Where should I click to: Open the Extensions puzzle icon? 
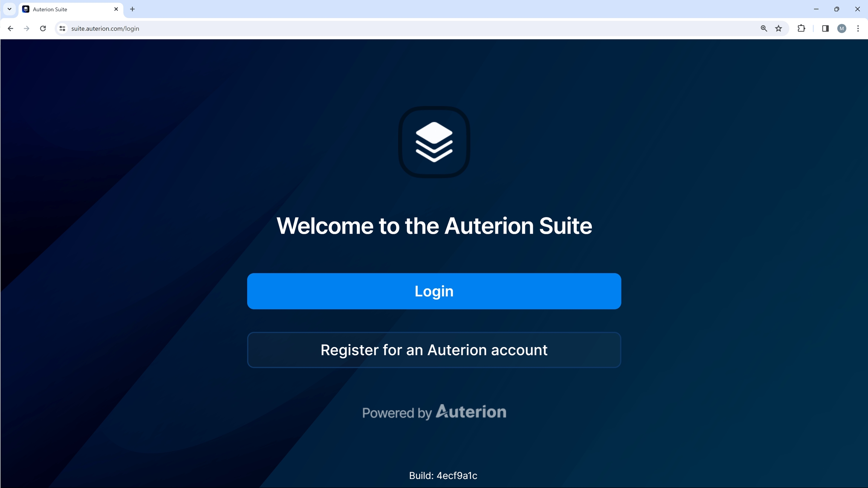801,29
